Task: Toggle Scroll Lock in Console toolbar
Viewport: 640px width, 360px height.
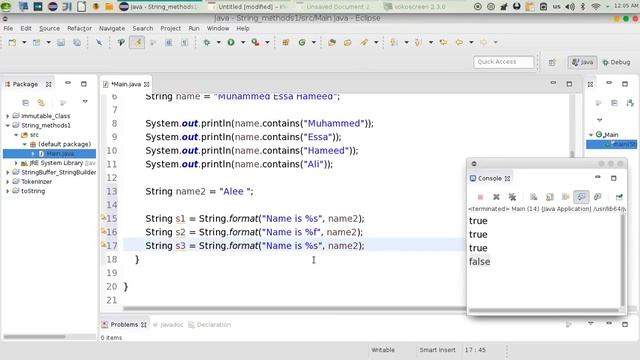Action: (549, 197)
